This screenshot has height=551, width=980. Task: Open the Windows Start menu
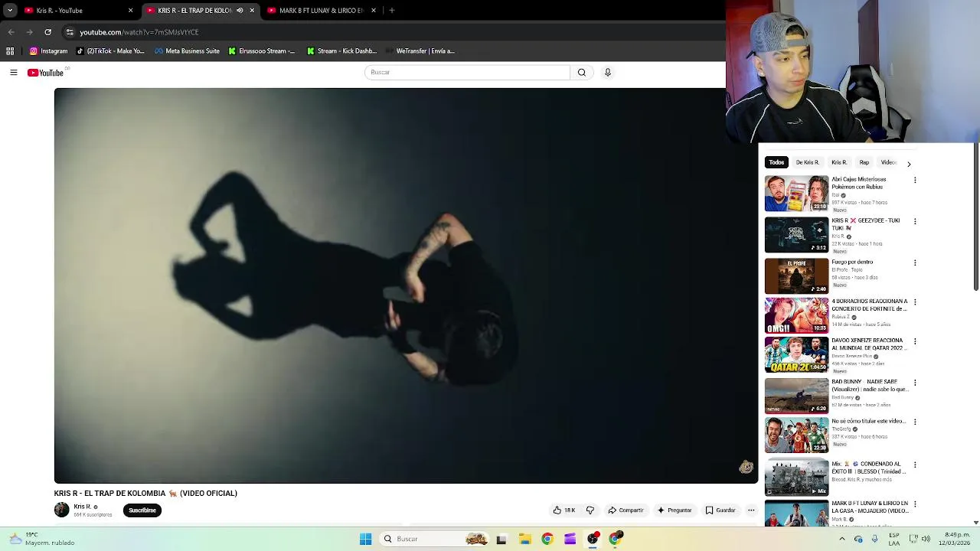(366, 539)
